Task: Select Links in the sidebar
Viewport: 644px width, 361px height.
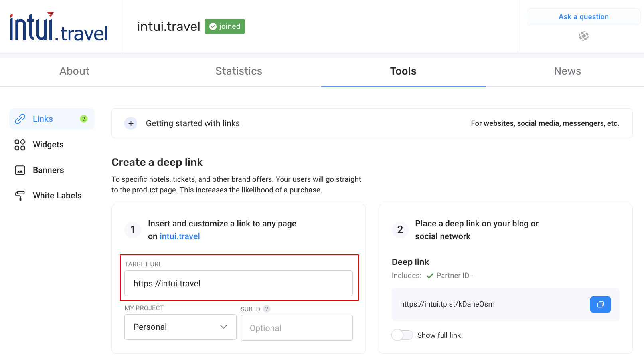Action: coord(52,119)
